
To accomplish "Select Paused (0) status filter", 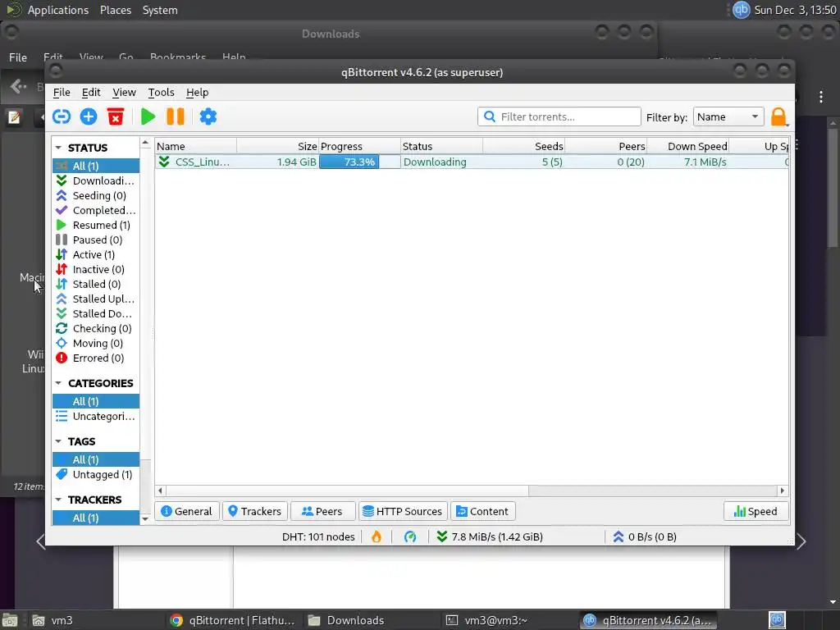I will [x=96, y=240].
